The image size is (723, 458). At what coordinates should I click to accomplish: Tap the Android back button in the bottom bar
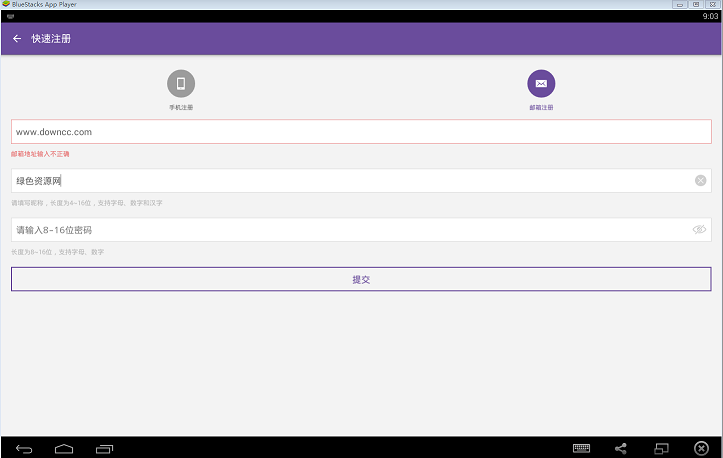[x=24, y=449]
